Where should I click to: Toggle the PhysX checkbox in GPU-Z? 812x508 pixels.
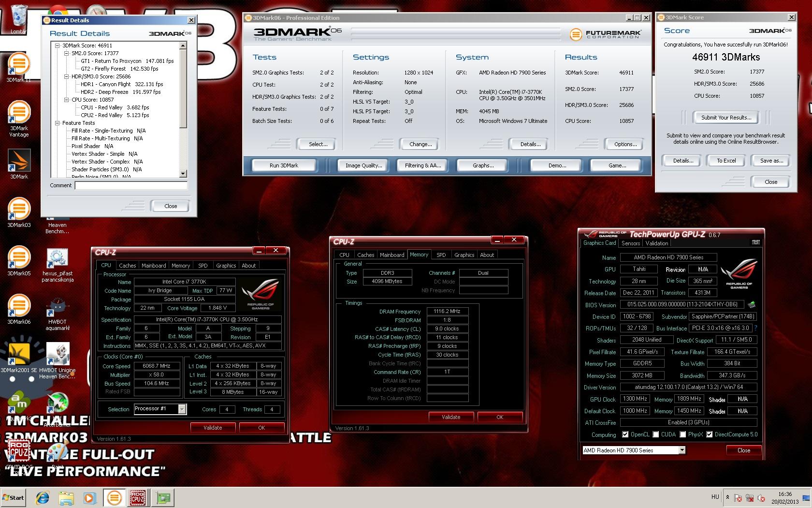pyautogui.click(x=683, y=434)
